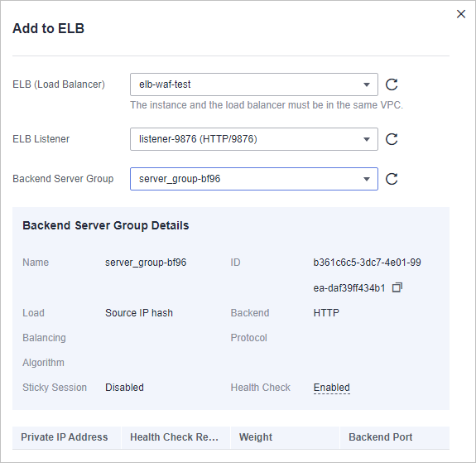Screen dimensions: 476x463
Task: Close the Add to ELB dialog
Action: [461, 14]
